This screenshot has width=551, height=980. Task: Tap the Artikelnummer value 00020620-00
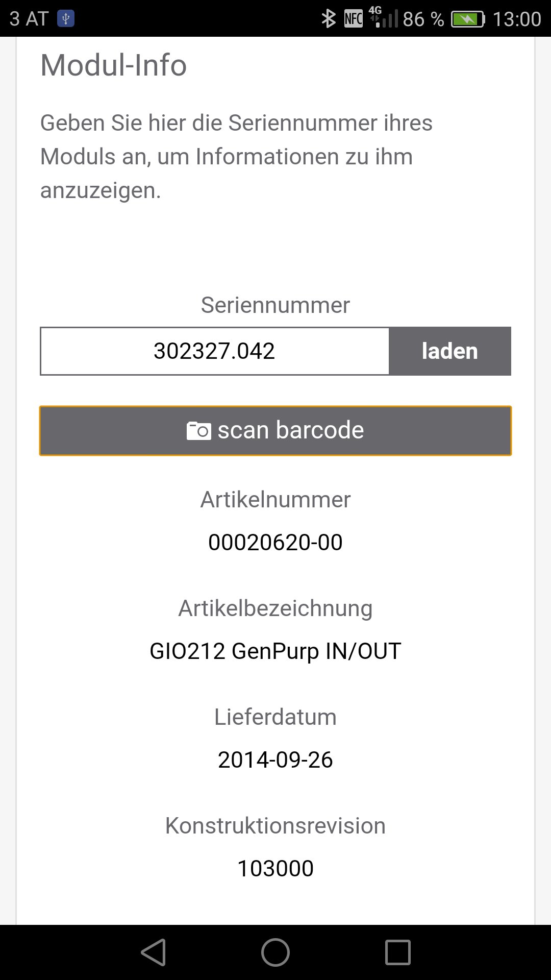click(x=275, y=542)
